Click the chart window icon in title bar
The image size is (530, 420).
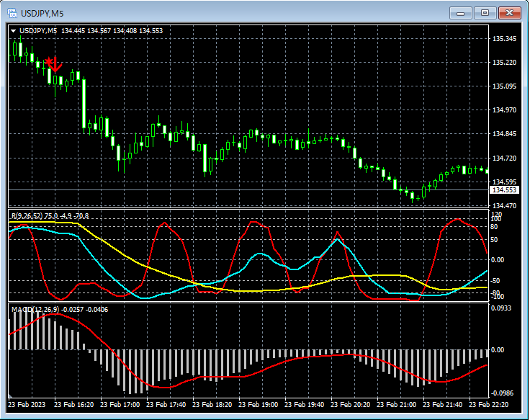pos(12,13)
